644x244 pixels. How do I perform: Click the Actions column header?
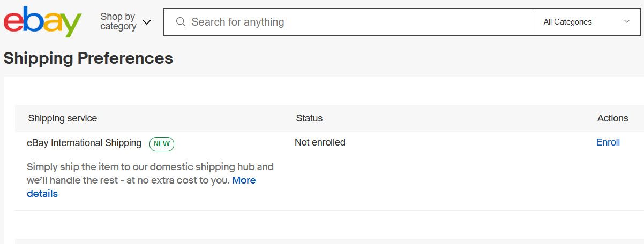[x=612, y=118]
